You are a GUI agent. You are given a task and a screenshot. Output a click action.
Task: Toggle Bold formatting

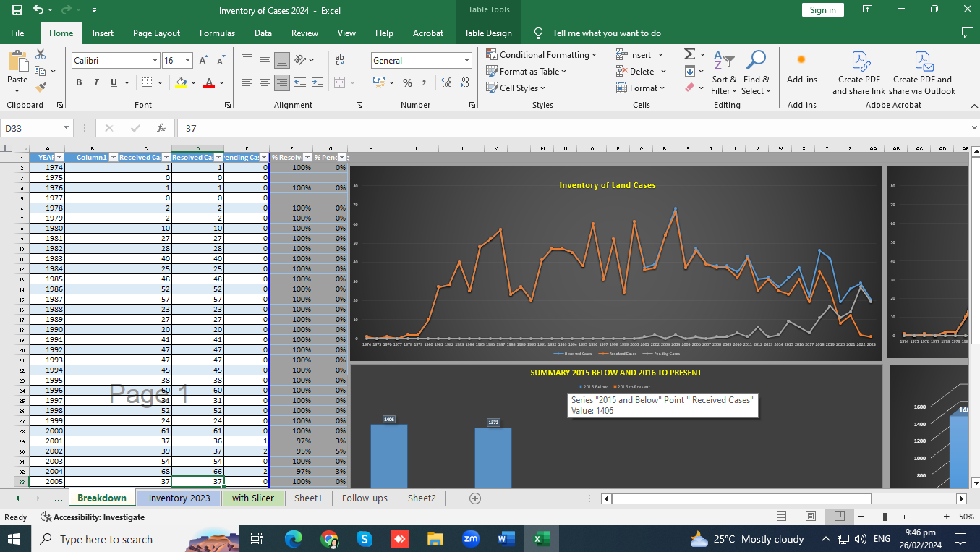click(79, 82)
